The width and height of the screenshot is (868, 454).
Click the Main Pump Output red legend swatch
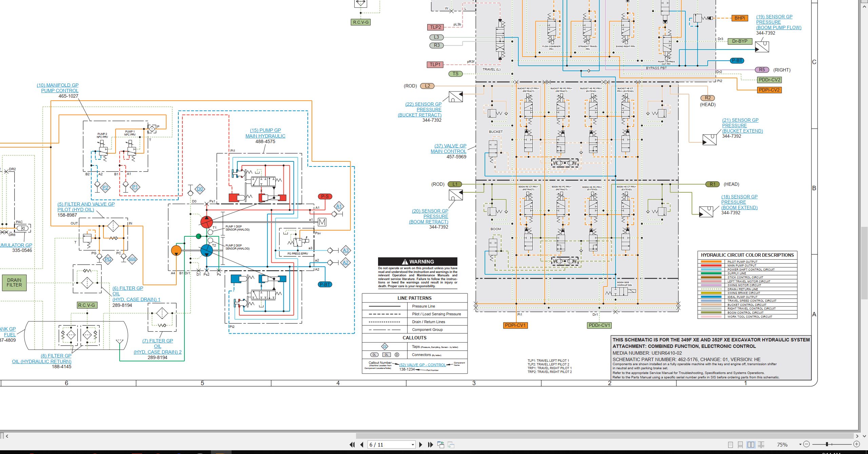[x=711, y=265]
